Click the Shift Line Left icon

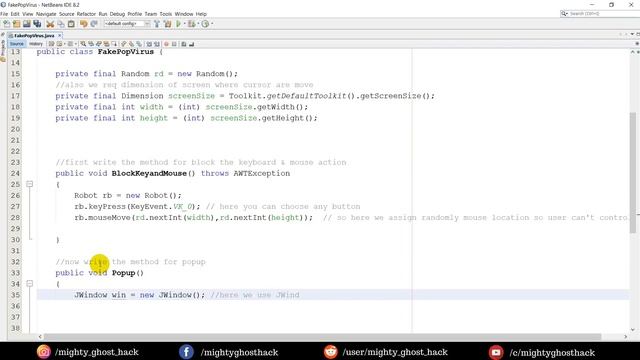(148, 44)
